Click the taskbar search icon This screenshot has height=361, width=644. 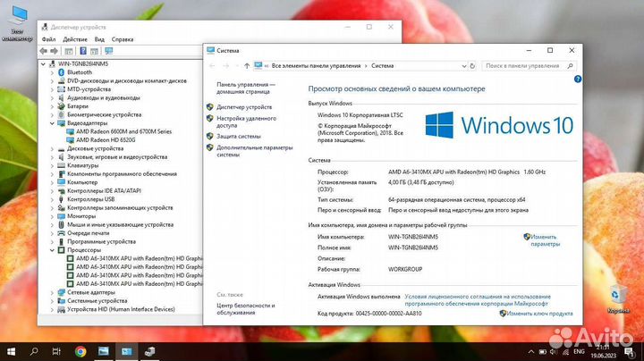pyautogui.click(x=34, y=351)
